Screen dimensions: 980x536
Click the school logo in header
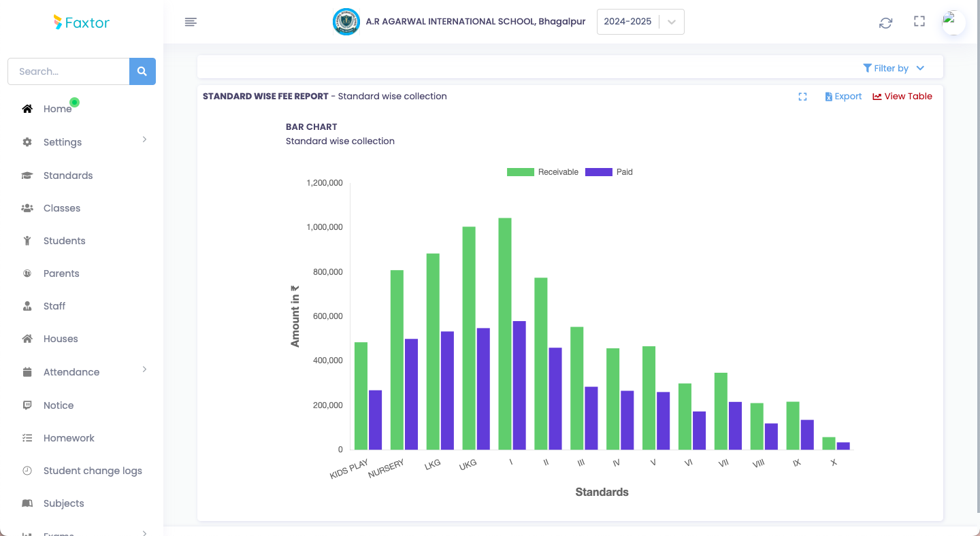point(346,22)
